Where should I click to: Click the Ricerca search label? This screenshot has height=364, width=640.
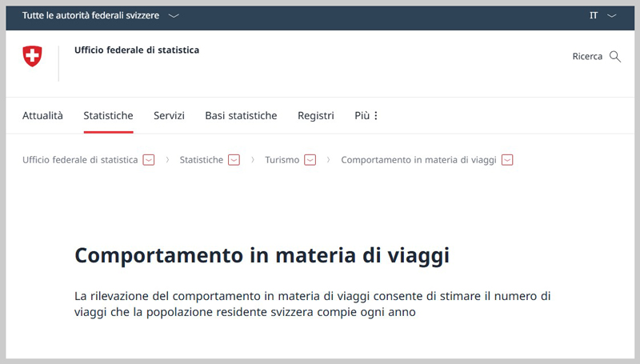click(587, 57)
